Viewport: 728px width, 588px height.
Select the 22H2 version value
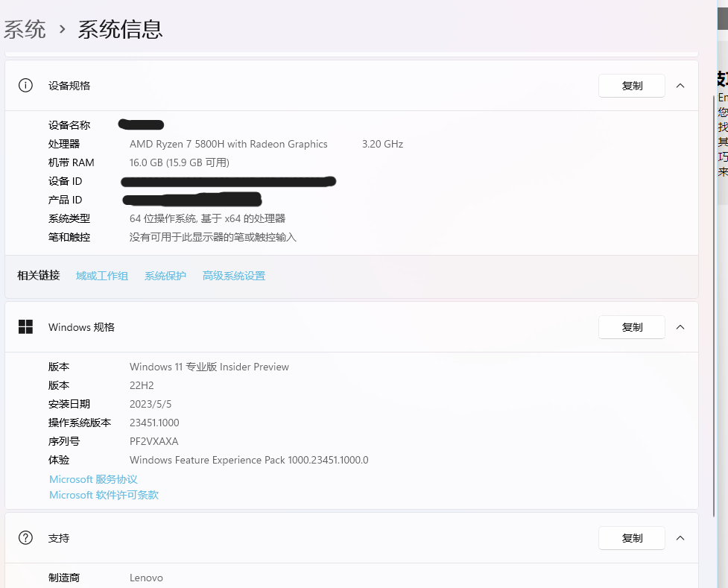142,385
